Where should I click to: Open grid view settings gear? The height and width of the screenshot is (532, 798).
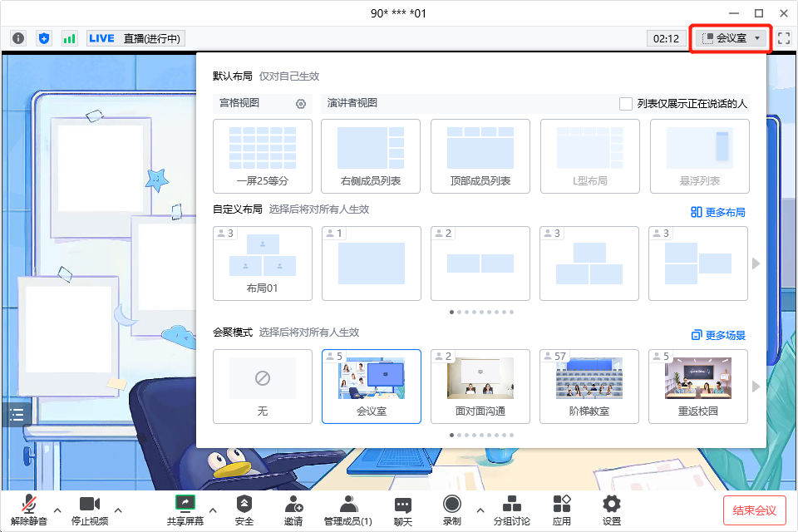click(301, 104)
